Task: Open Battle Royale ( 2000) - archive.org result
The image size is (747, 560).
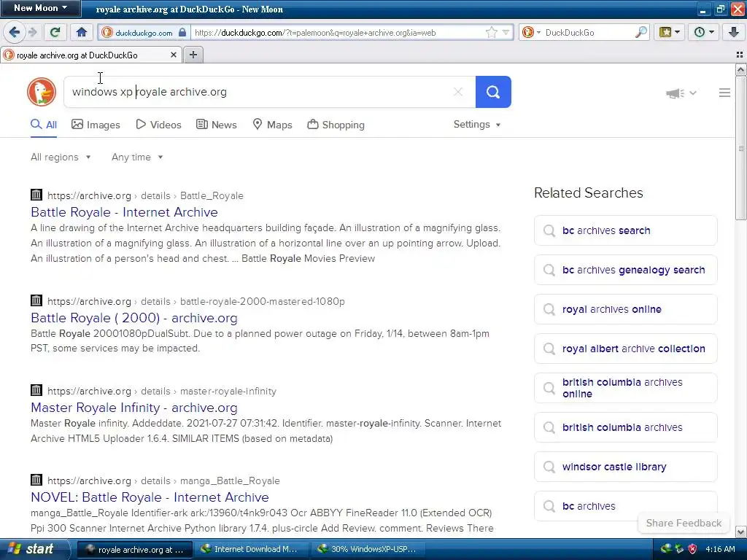Action: click(x=134, y=318)
